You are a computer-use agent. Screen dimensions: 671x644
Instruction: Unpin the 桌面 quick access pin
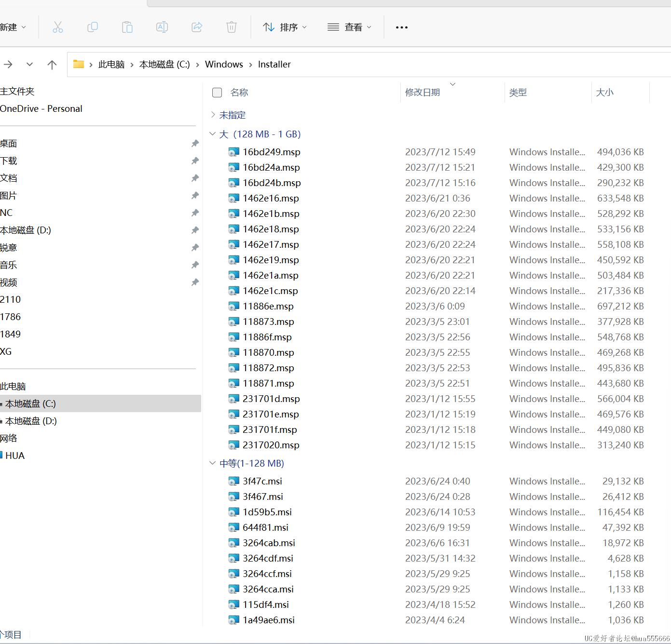[195, 143]
